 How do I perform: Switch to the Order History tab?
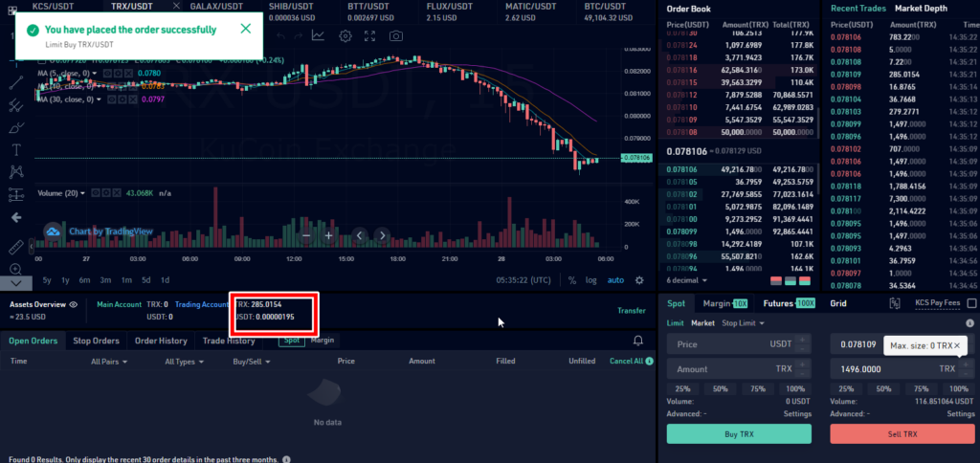click(160, 341)
